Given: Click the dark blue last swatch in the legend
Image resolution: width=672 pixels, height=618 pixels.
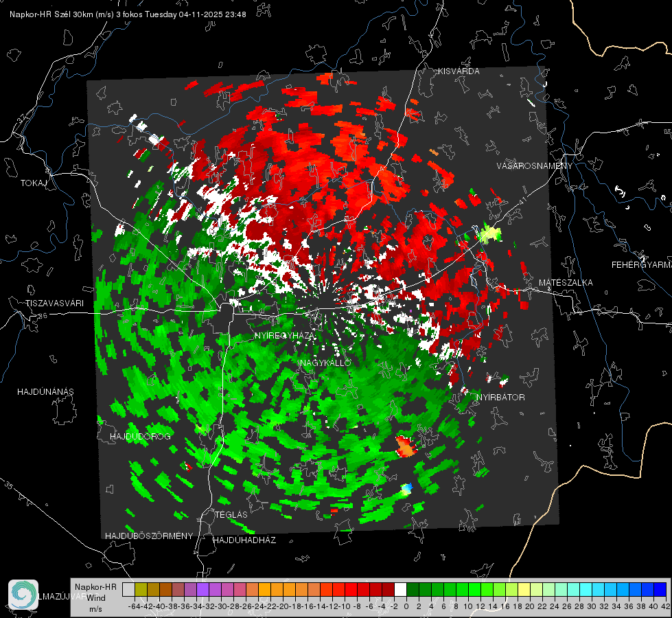Looking at the screenshot, I should 660,590.
